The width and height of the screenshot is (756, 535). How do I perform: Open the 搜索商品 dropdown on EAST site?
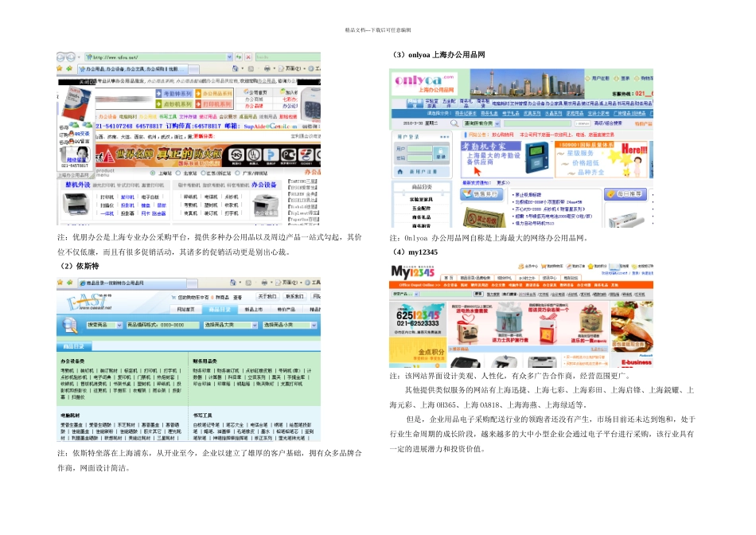(119, 325)
